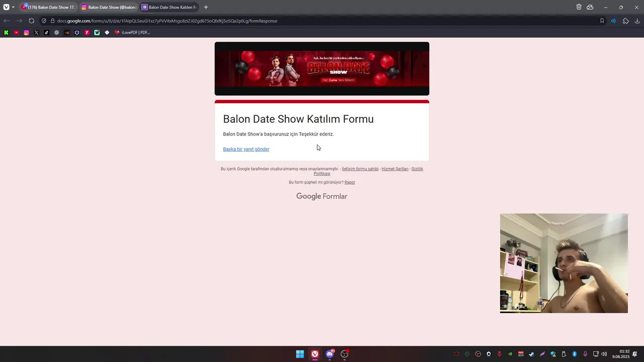Viewport: 644px width, 362px height.
Task: Open the Instagram bookmark
Action: (27, 32)
